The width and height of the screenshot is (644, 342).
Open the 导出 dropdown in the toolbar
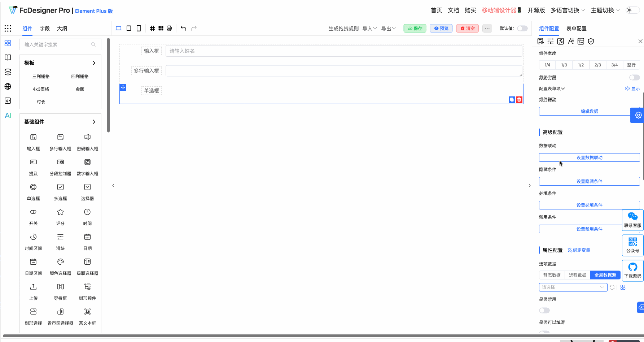coord(388,28)
